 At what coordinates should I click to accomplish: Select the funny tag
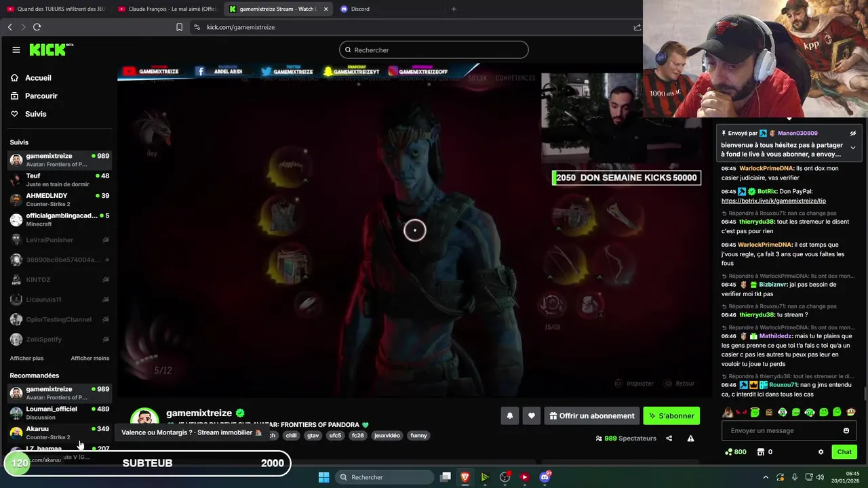[418, 435]
